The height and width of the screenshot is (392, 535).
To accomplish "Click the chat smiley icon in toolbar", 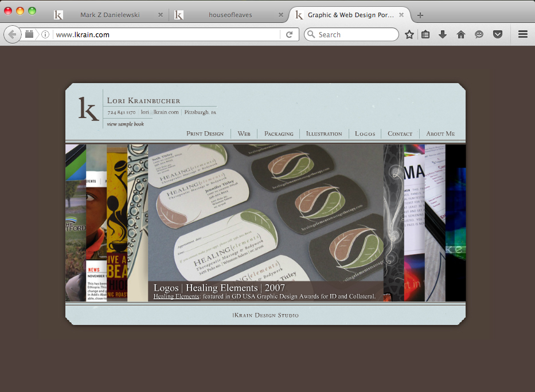I will click(x=479, y=34).
